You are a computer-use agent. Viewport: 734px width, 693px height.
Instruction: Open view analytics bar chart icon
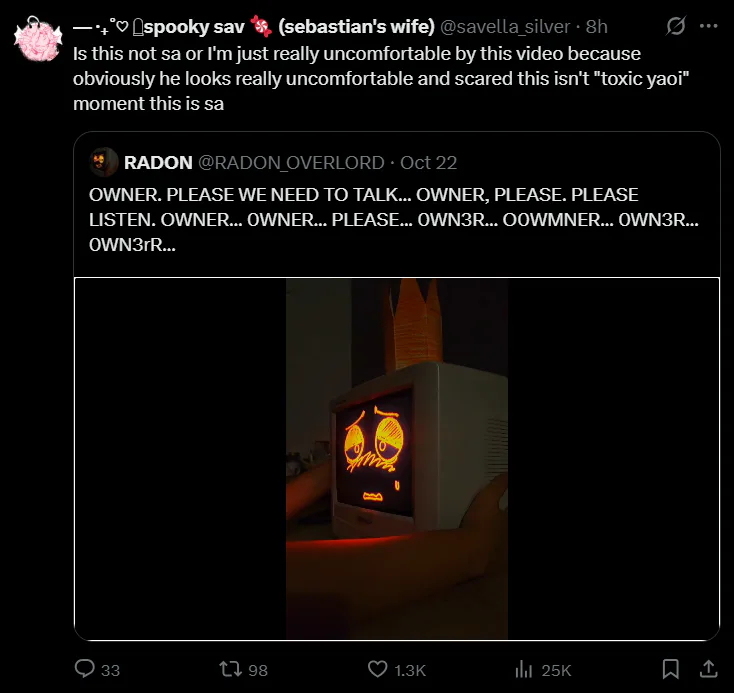[522, 669]
